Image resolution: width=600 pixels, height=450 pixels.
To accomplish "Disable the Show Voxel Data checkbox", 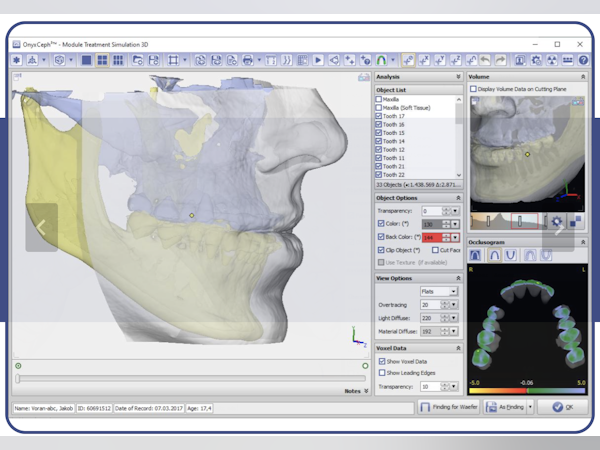I will point(382,361).
